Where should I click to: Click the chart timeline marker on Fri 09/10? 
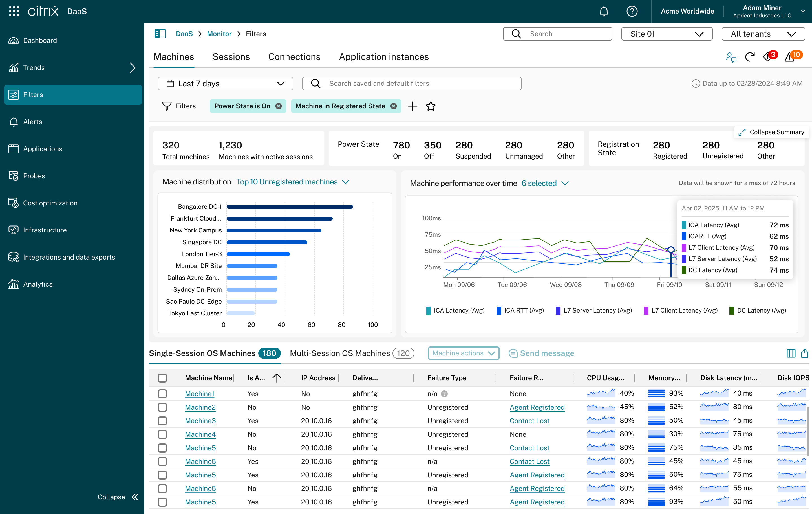(671, 250)
